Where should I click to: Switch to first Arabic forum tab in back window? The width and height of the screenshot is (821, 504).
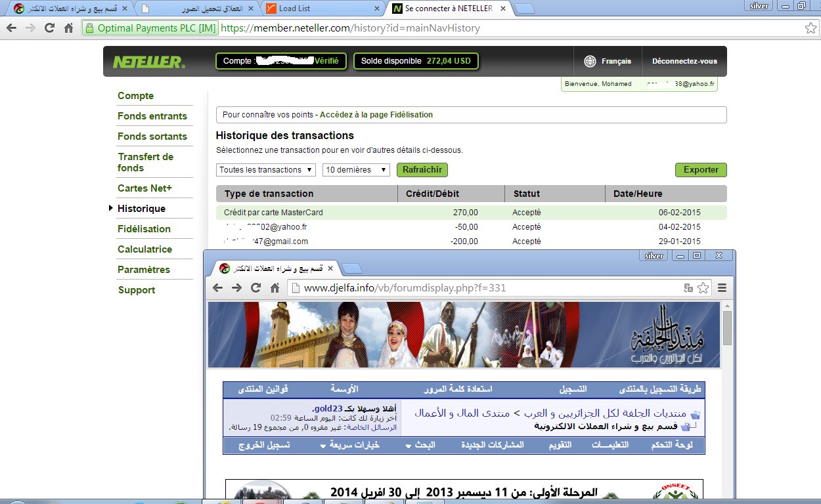coord(71,9)
